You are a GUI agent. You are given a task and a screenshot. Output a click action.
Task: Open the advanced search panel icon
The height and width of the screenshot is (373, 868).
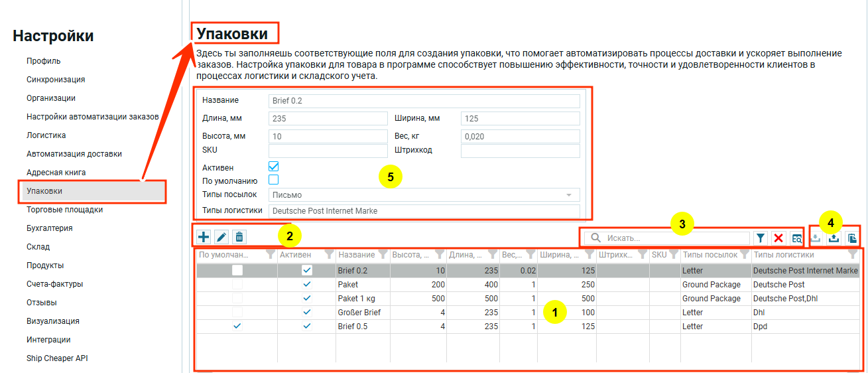(x=796, y=238)
